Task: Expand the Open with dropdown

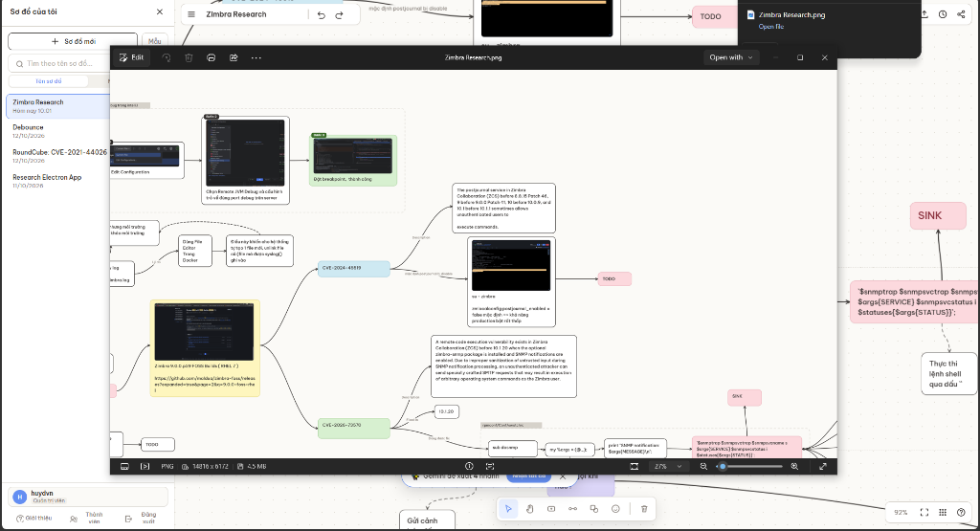Action: tap(730, 57)
